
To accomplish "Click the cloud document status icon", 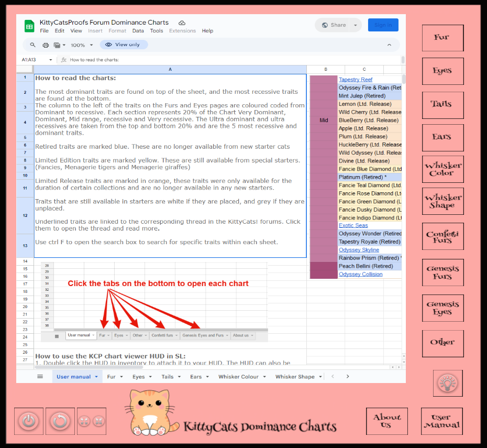I will [182, 23].
